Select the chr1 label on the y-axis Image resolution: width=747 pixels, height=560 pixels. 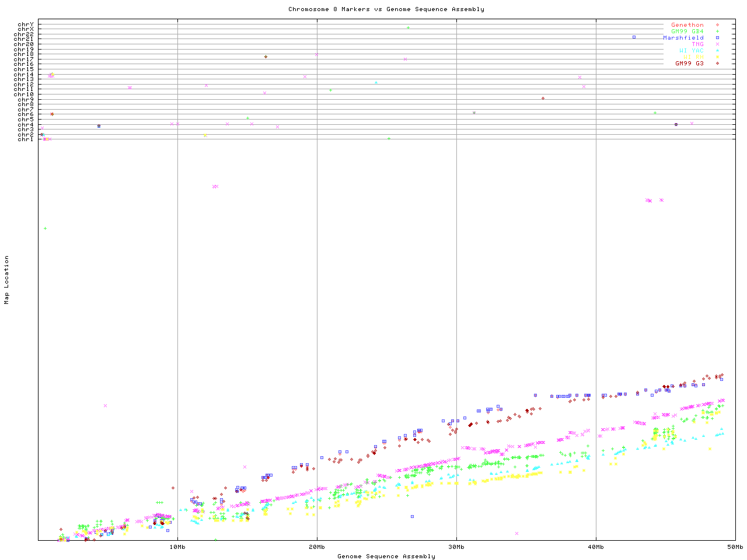click(26, 139)
